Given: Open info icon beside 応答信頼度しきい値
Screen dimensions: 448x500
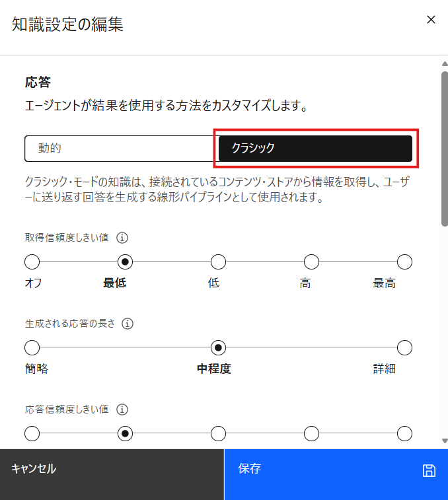Looking at the screenshot, I should coord(122,410).
